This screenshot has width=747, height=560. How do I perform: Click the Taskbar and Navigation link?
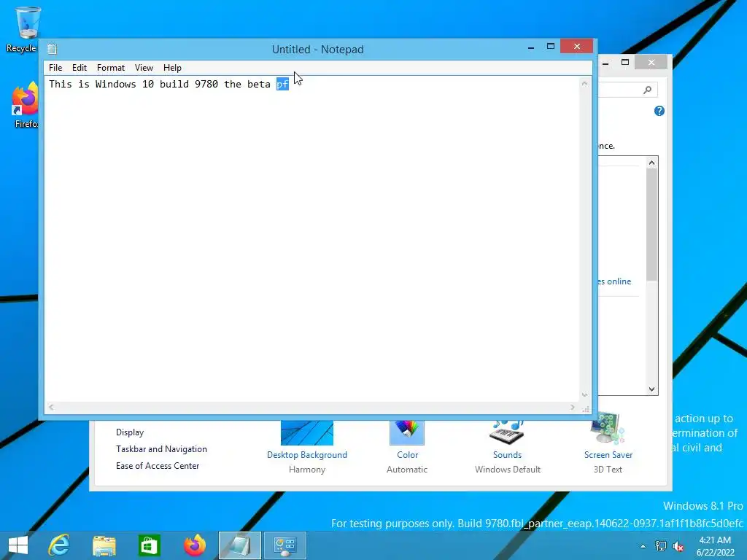click(161, 449)
